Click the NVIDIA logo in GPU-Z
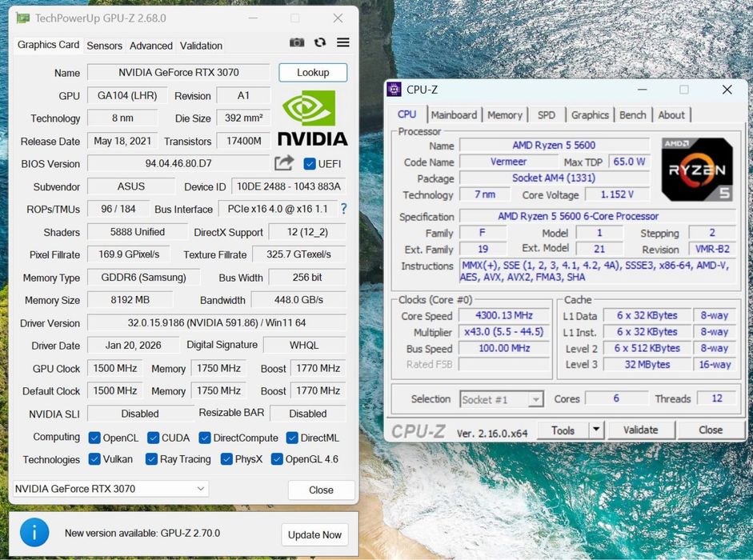Viewport: 753px width, 560px height. (313, 118)
